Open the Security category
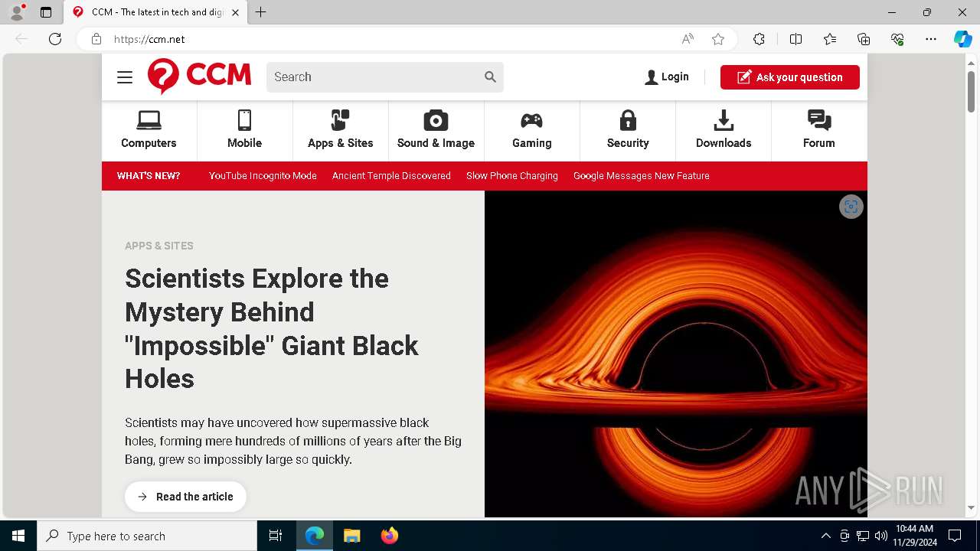The image size is (980, 551). click(628, 131)
